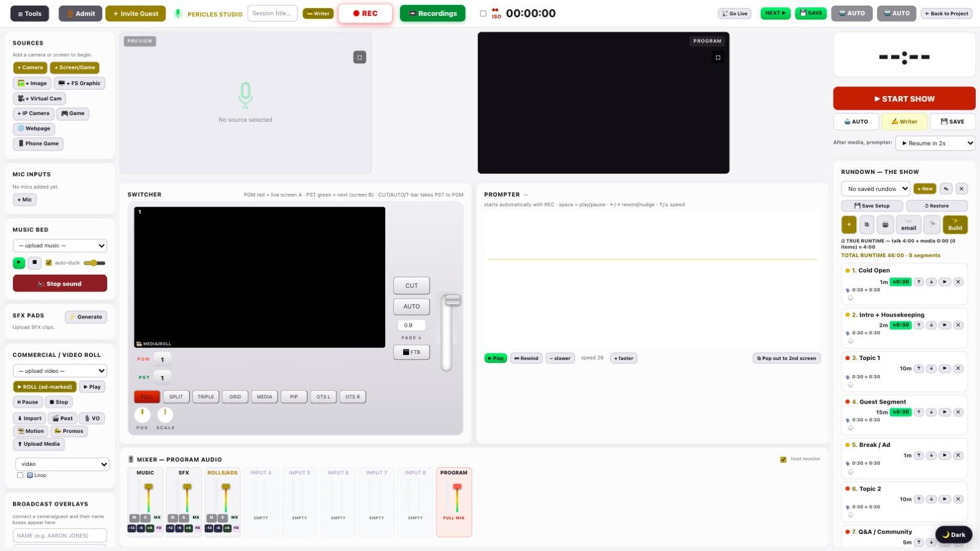Play the Intro + Housekeeping segment
Image resolution: width=980 pixels, height=551 pixels.
pyautogui.click(x=945, y=325)
